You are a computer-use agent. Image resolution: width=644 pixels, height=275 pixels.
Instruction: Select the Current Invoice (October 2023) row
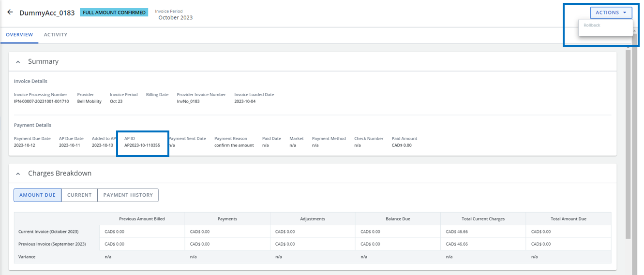pos(48,232)
